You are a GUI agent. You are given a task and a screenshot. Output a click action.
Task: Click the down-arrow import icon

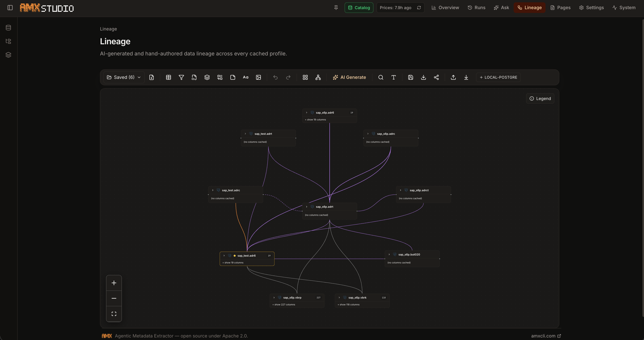point(466,77)
